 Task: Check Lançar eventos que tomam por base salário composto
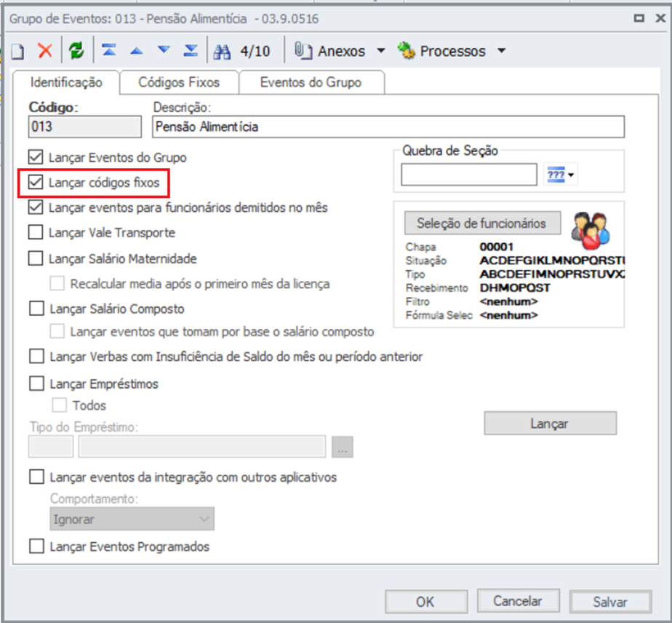[57, 331]
